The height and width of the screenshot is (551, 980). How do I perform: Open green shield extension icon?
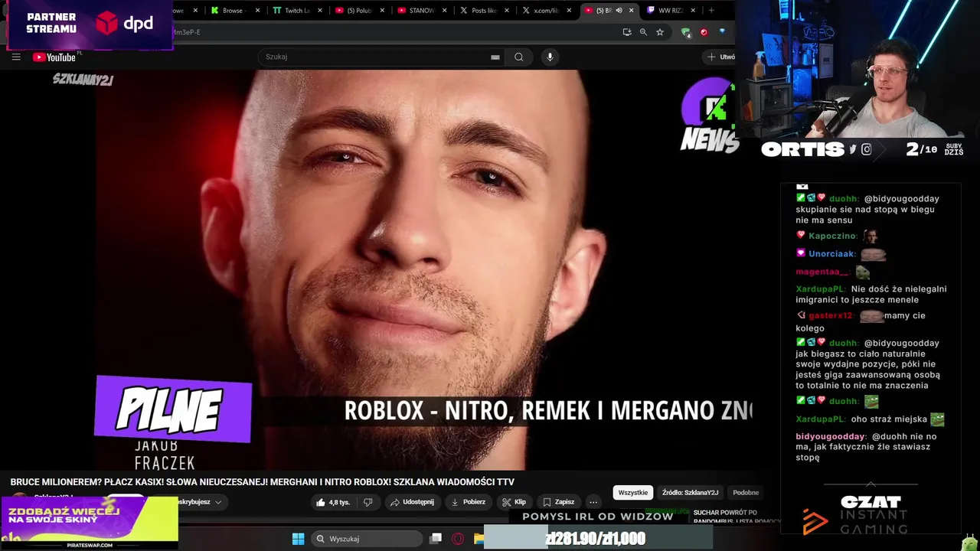click(x=686, y=32)
